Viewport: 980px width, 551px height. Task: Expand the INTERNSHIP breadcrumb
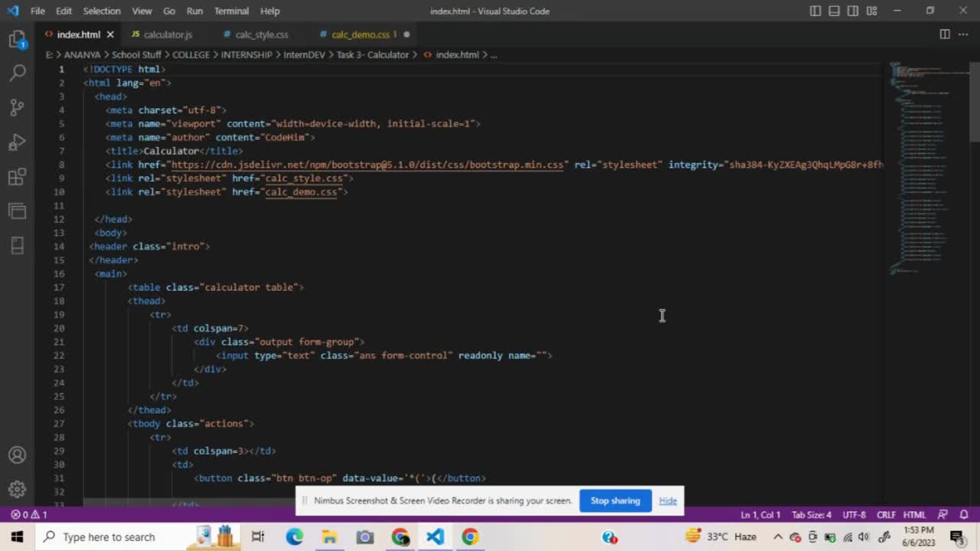(247, 55)
